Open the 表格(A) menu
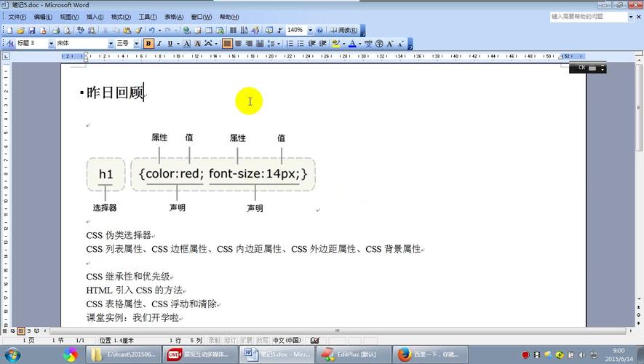 [x=174, y=17]
